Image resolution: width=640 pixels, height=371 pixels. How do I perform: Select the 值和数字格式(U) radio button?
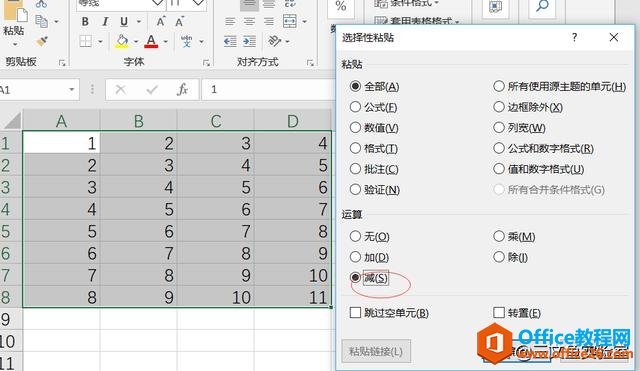click(499, 169)
